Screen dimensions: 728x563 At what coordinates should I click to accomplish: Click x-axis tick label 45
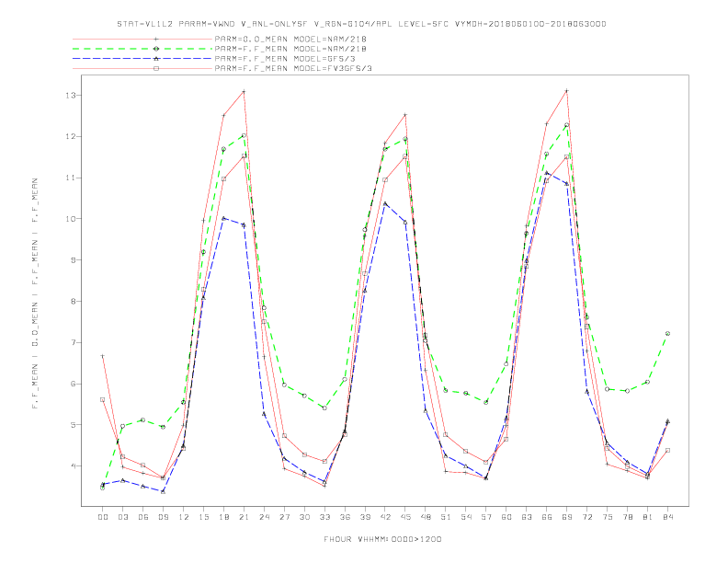(x=405, y=517)
